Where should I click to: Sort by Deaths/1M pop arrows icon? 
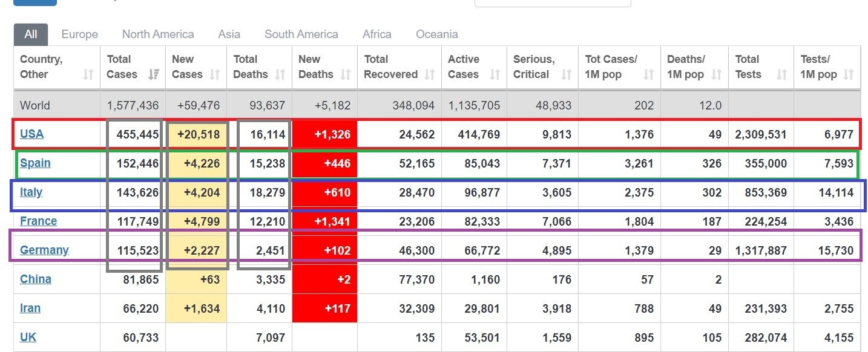click(x=717, y=74)
